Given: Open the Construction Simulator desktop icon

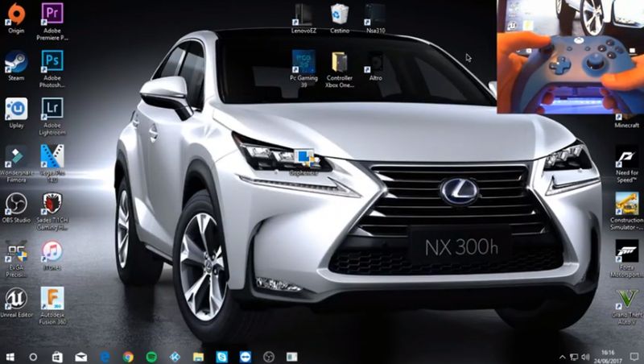Looking at the screenshot, I should tap(627, 211).
